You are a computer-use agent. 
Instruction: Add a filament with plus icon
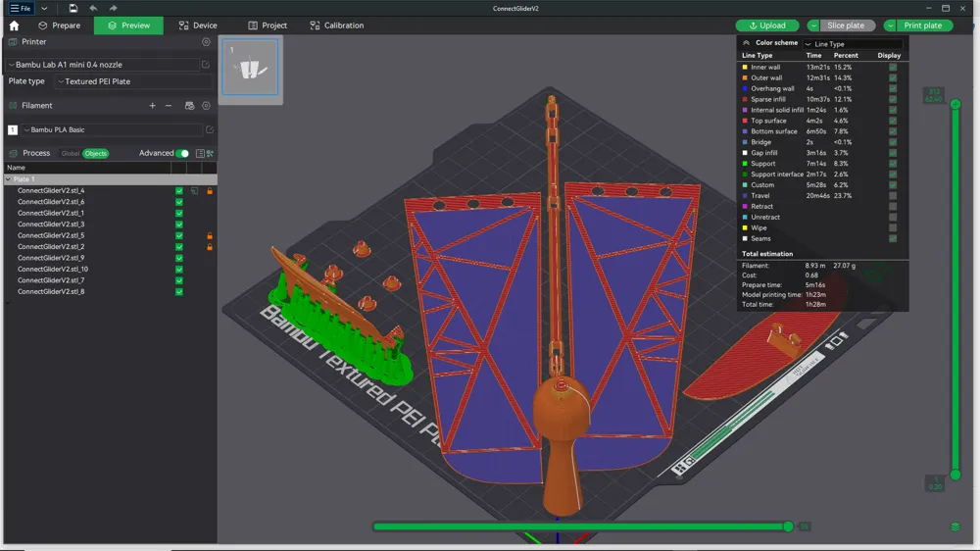pos(153,106)
